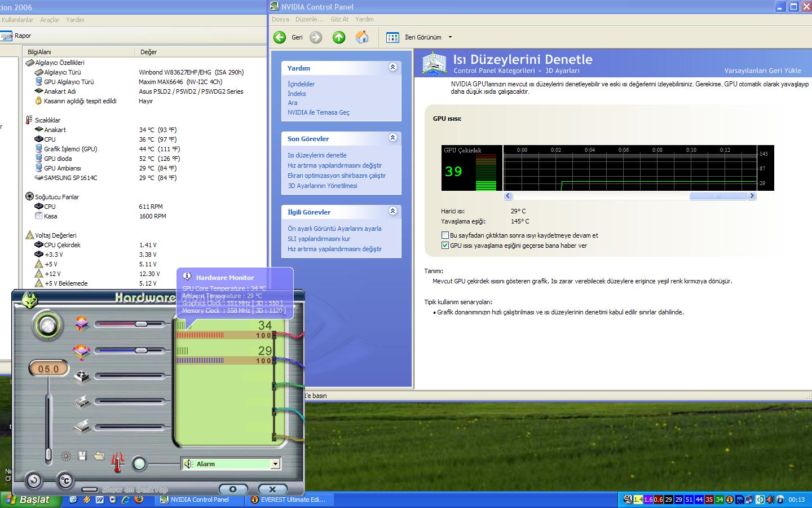Click the 05.0 interval display field
Viewport: 812px width, 508px height.
click(x=48, y=369)
